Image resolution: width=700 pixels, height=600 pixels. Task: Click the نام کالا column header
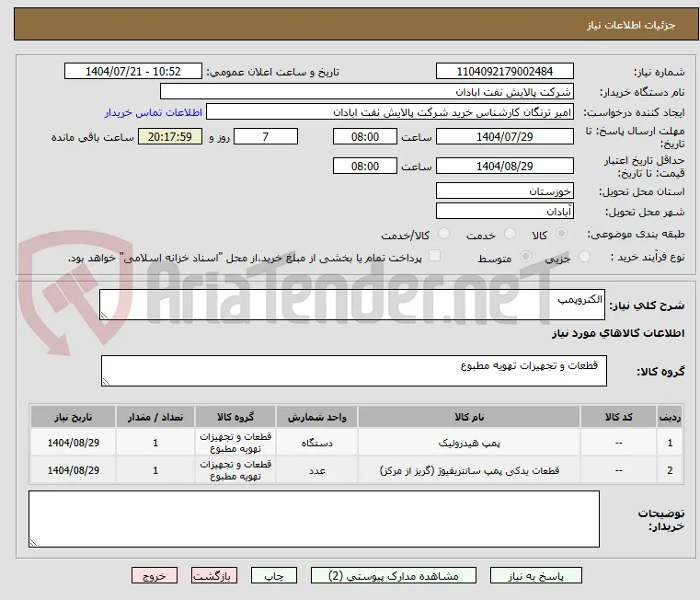(x=469, y=417)
